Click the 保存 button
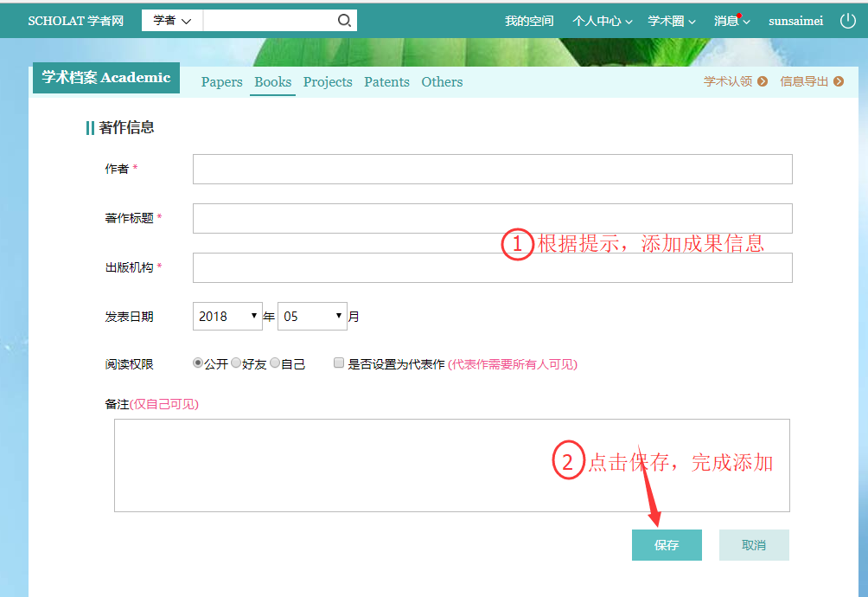 point(667,545)
